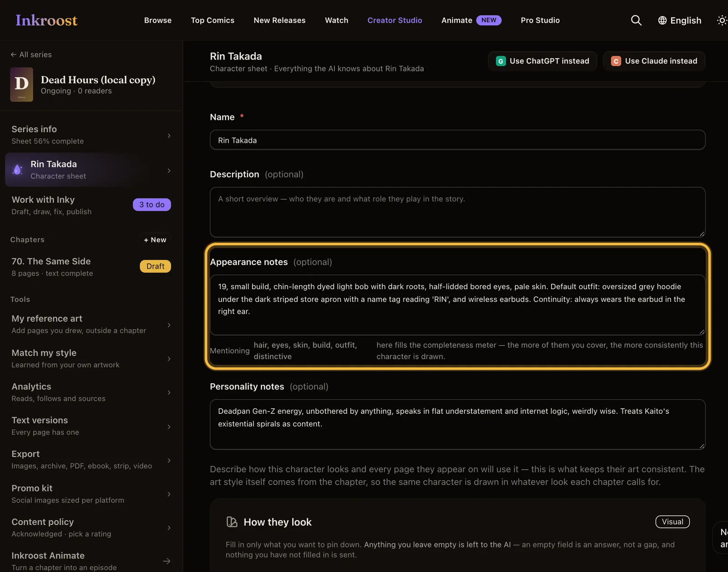Click the Visual tag button
The width and height of the screenshot is (728, 572).
tap(672, 522)
